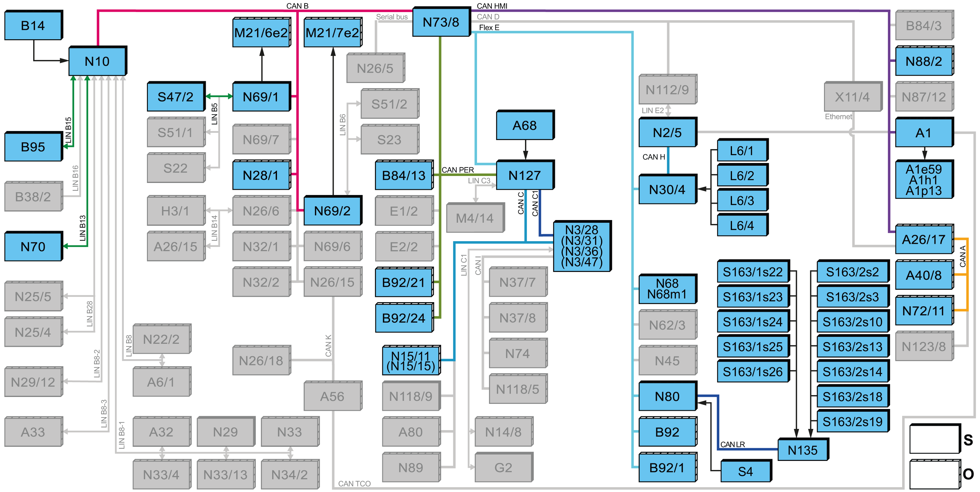This screenshot has width=980, height=492.
Task: Select the N10 module block
Action: pos(97,61)
